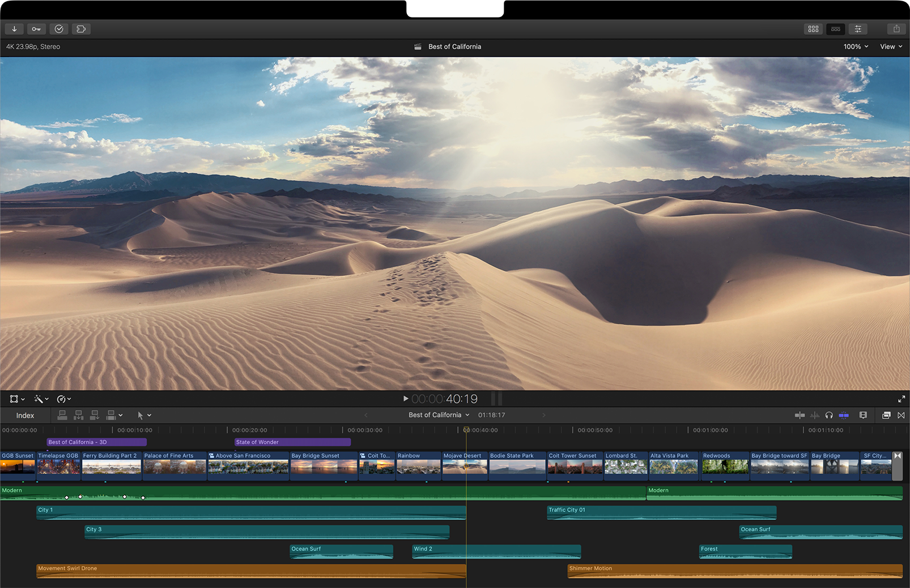Open the View menu above the viewer
The image size is (910, 588).
[890, 46]
